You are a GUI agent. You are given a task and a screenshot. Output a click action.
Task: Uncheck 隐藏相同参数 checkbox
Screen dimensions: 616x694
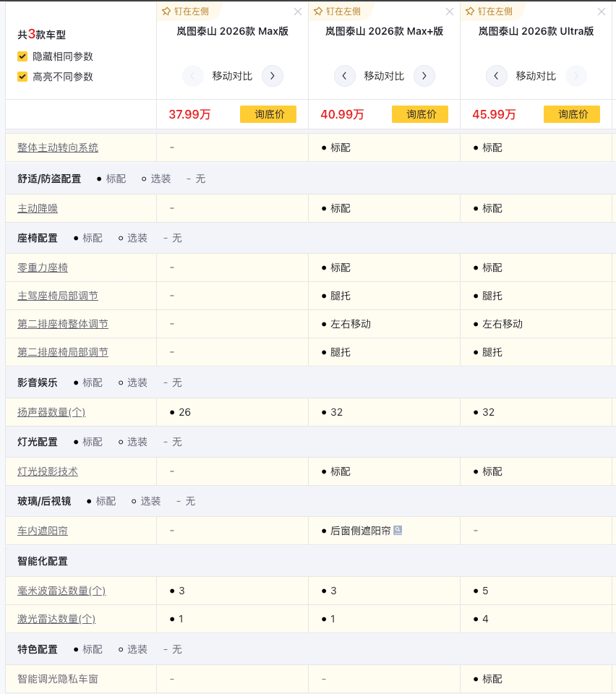point(22,56)
